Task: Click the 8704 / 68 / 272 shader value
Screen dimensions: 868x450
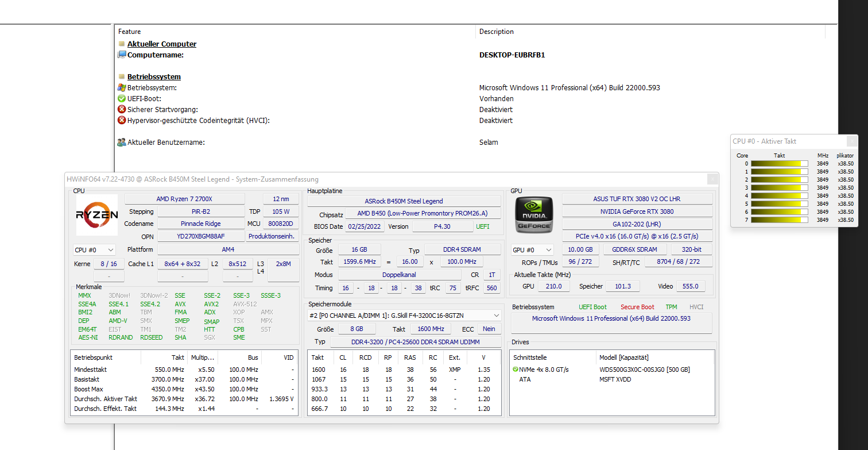Action: [679, 261]
